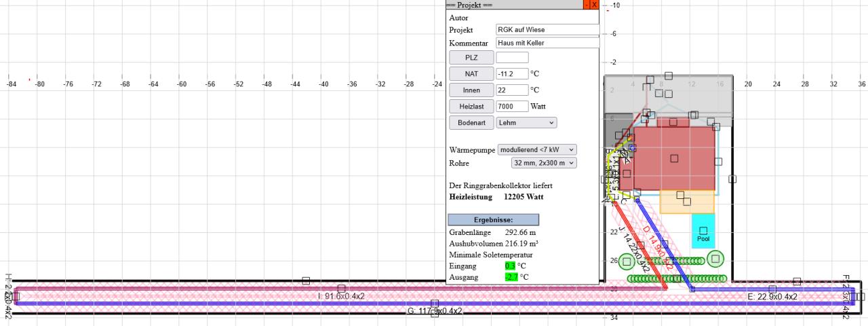Click the Ergebnisse section header
868x326 pixels.
coord(493,220)
